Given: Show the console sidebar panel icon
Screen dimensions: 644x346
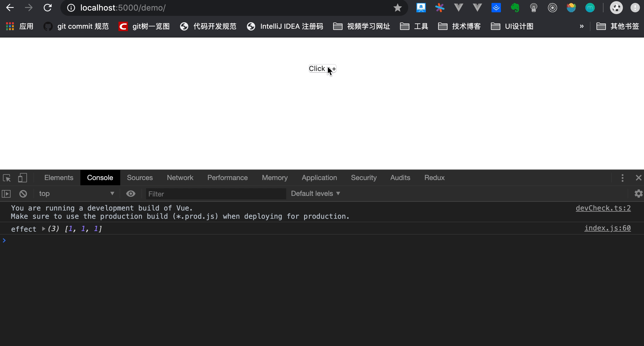Looking at the screenshot, I should tap(6, 194).
